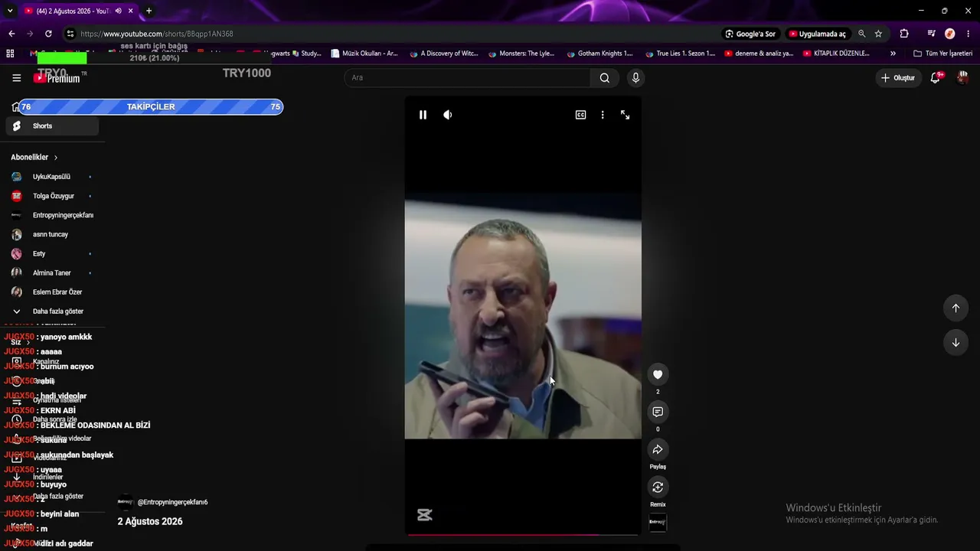Image resolution: width=980 pixels, height=551 pixels.
Task: Expand subscriptions with 'Daha fazla göster'
Action: (52, 311)
